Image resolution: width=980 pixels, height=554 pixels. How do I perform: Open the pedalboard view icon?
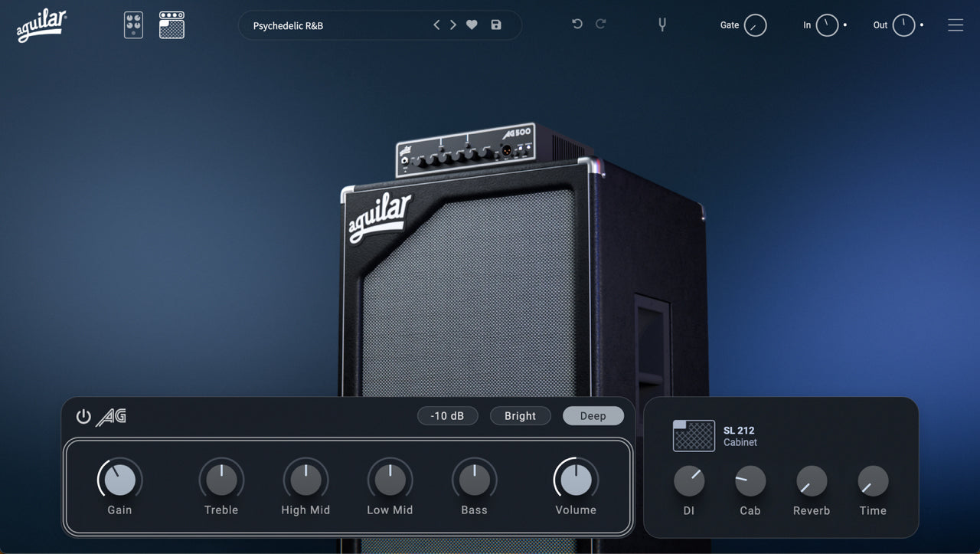132,25
